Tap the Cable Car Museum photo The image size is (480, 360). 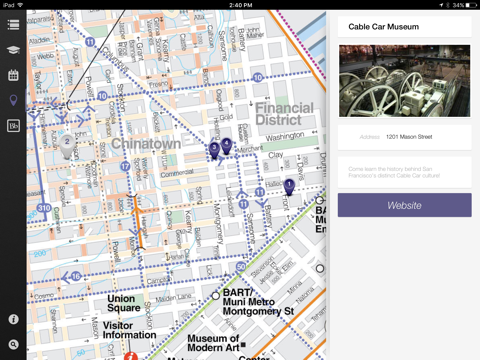pos(405,81)
